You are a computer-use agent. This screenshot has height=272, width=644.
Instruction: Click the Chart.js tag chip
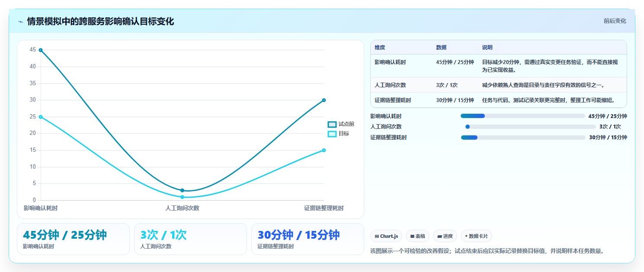386,236
